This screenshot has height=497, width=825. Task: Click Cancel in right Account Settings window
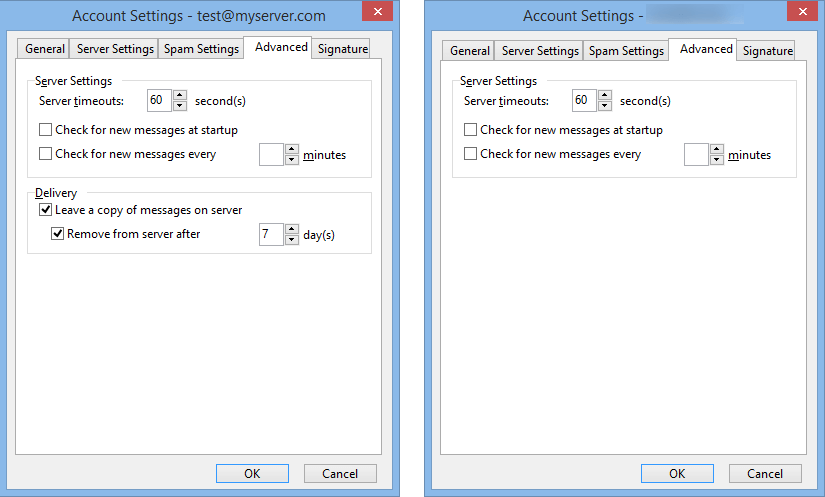765,473
